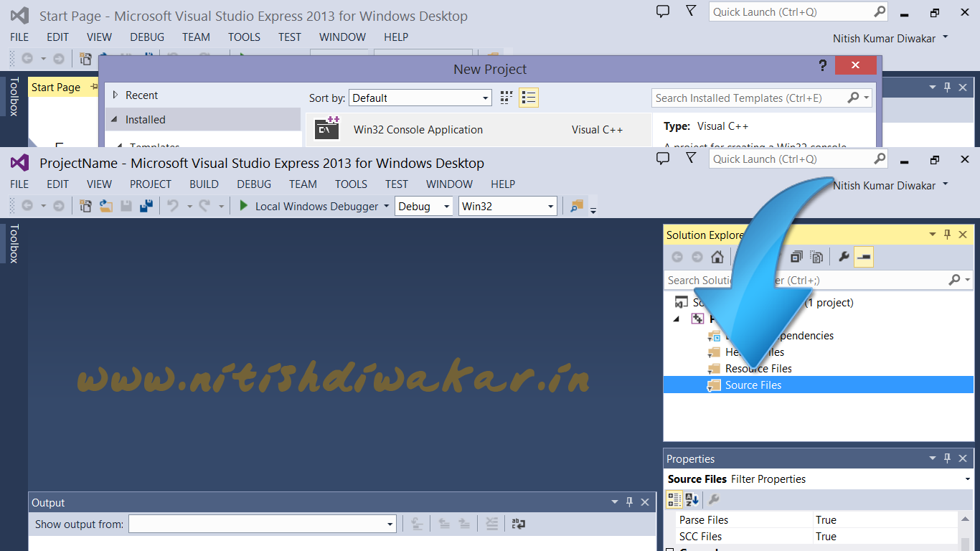Click the Search Solution Explorer field
This screenshot has width=980, height=551.
point(819,280)
